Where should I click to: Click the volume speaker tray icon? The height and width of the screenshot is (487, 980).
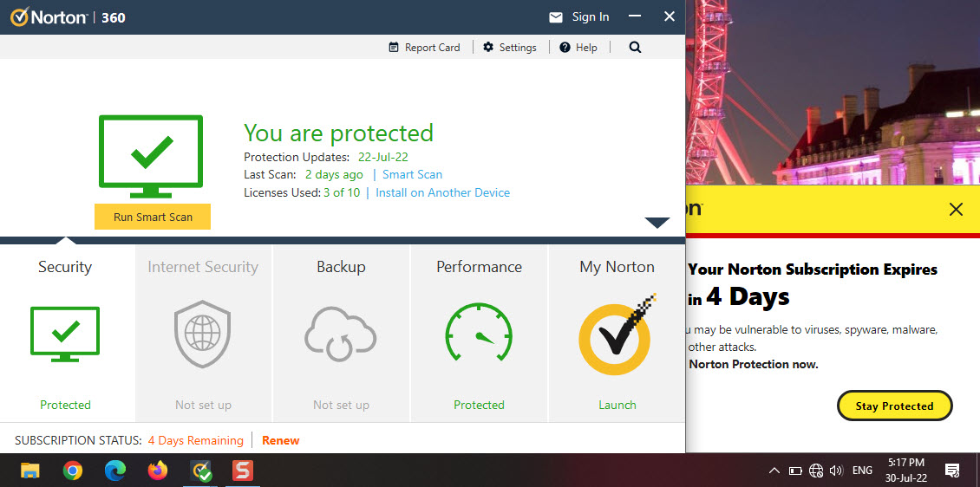click(x=836, y=471)
